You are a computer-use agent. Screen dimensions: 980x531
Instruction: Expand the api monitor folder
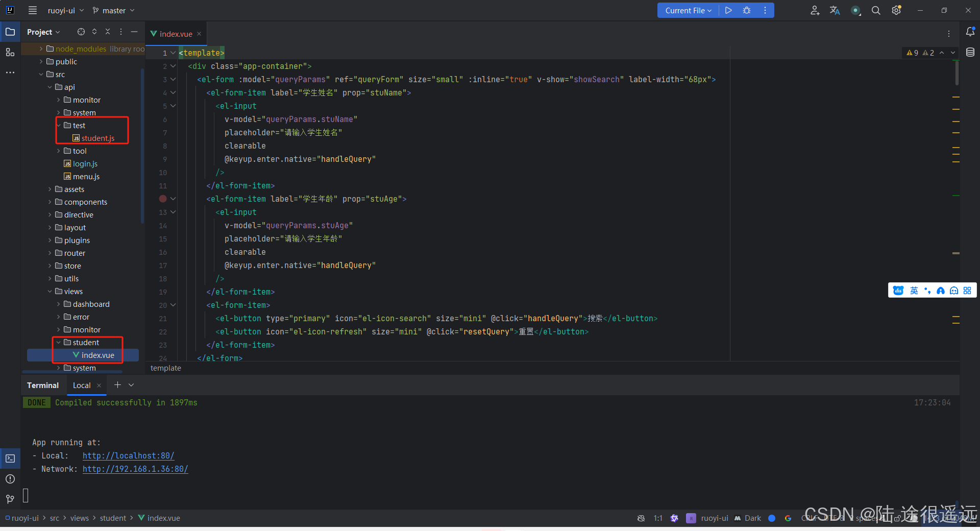[59, 100]
